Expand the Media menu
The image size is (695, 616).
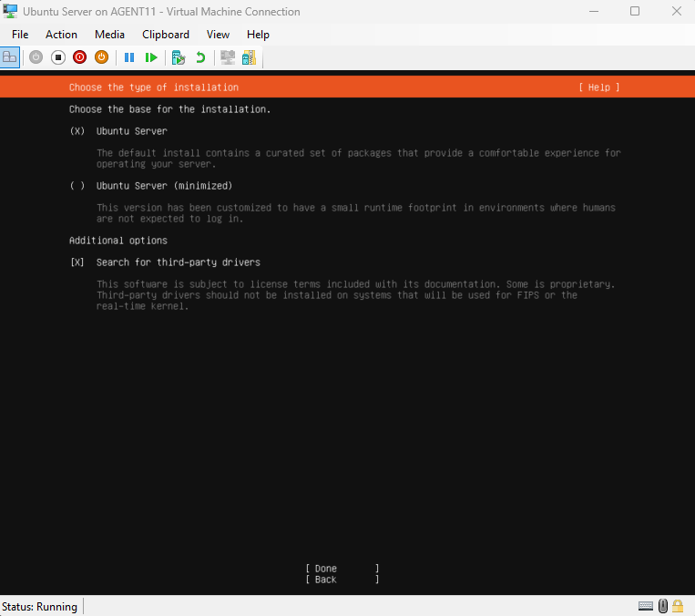pos(109,35)
